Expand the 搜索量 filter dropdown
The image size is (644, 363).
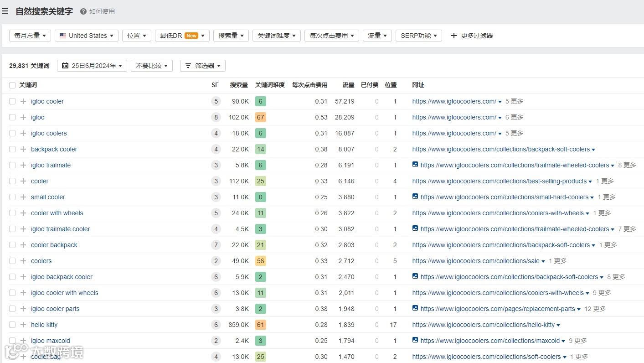tap(231, 36)
